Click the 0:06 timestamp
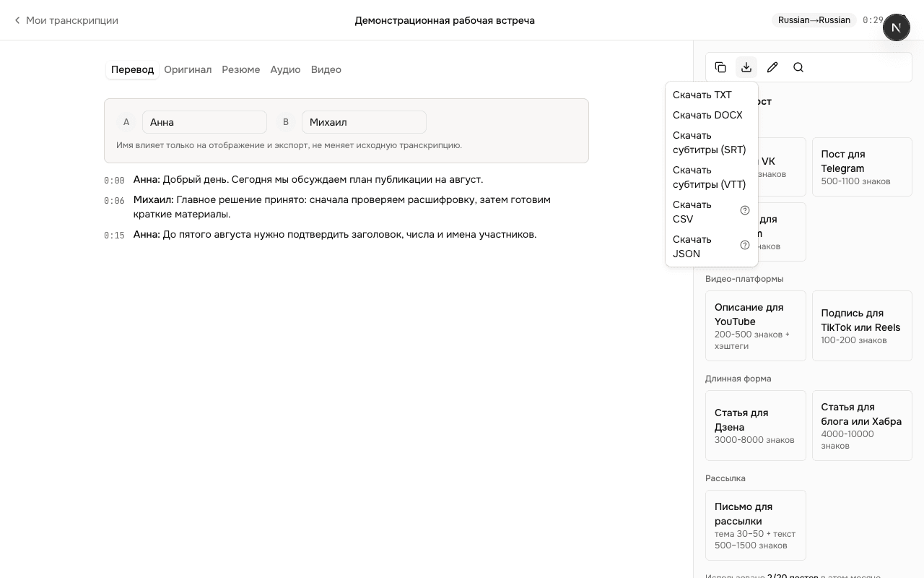This screenshot has height=578, width=924. [x=114, y=201]
